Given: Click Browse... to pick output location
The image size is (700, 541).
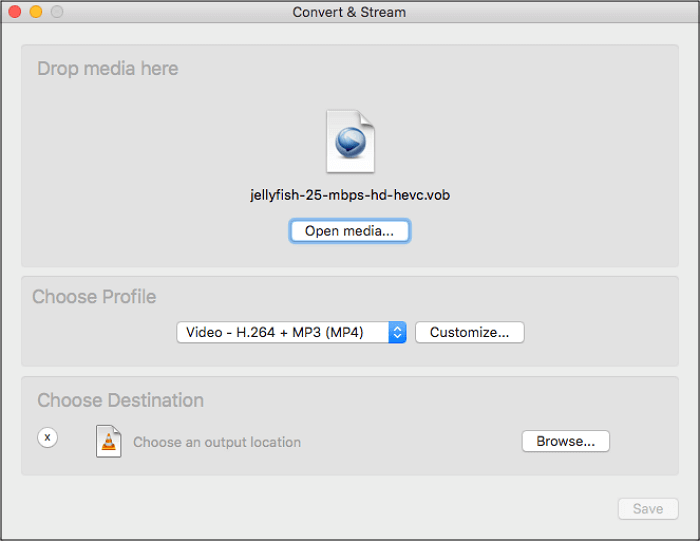Looking at the screenshot, I should [x=565, y=441].
